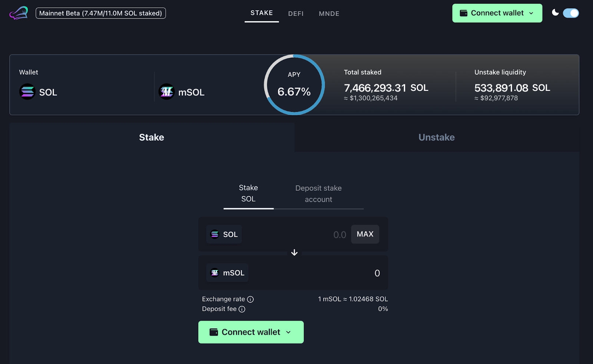Expand the top Connect wallet chevron

pos(531,13)
